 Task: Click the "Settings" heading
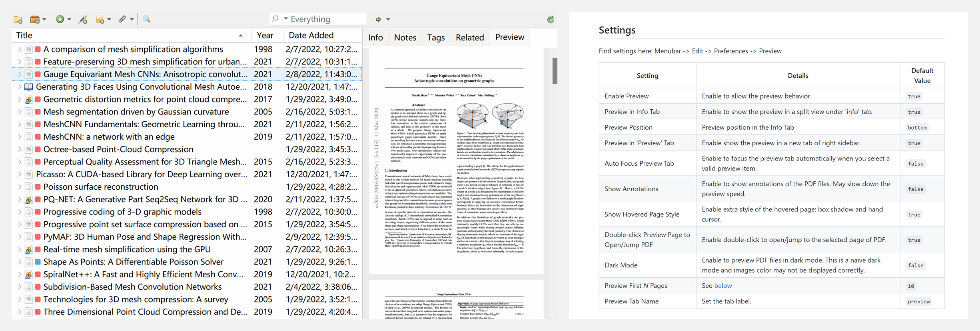[617, 30]
